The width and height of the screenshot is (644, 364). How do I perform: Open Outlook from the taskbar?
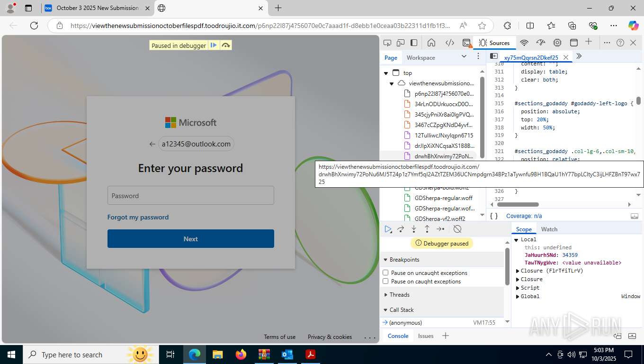287,355
